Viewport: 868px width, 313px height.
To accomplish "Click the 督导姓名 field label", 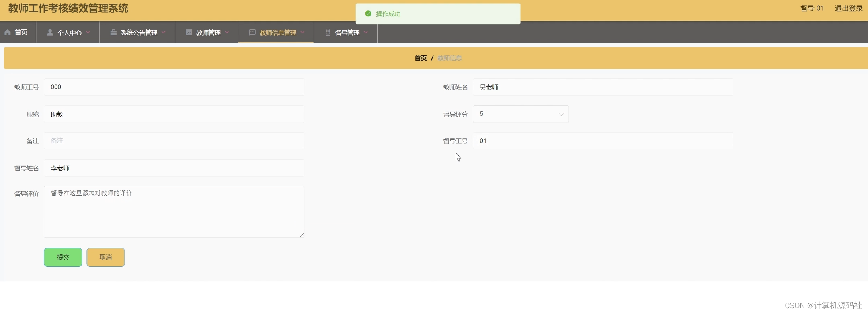I will click(x=27, y=168).
